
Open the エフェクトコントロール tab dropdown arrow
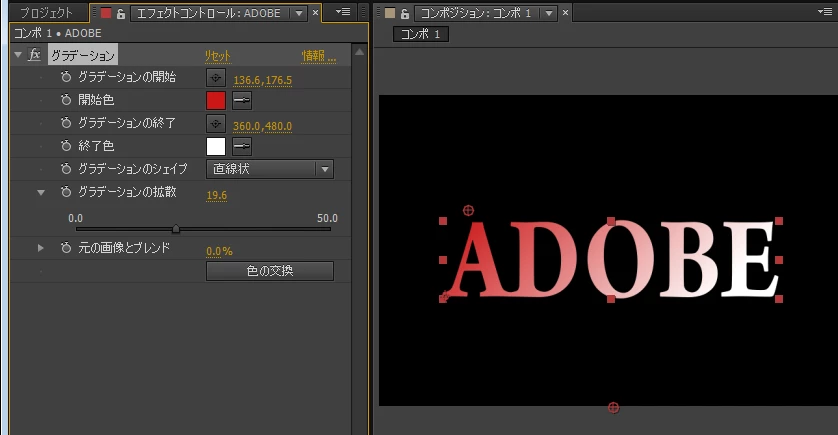pos(299,13)
